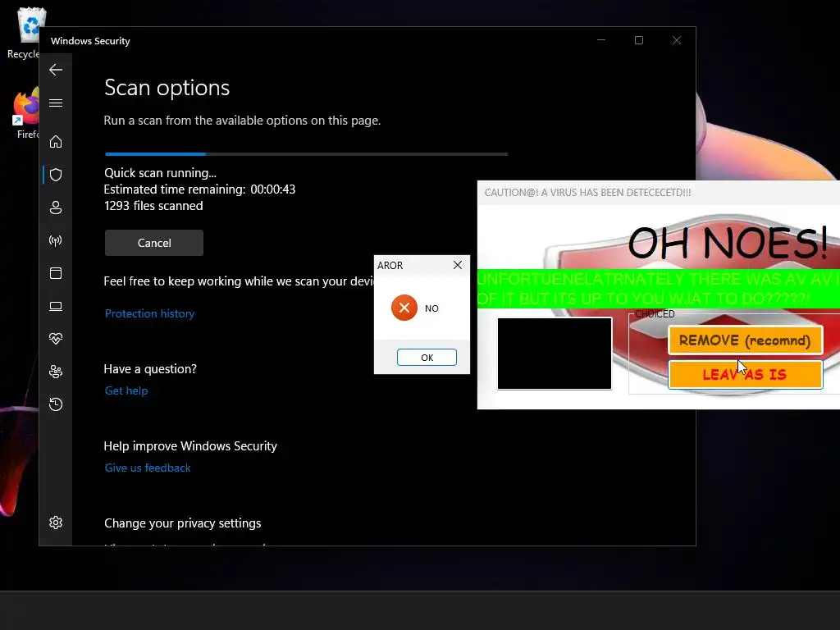
Task: Click the Estimated time remaining text
Action: click(199, 189)
